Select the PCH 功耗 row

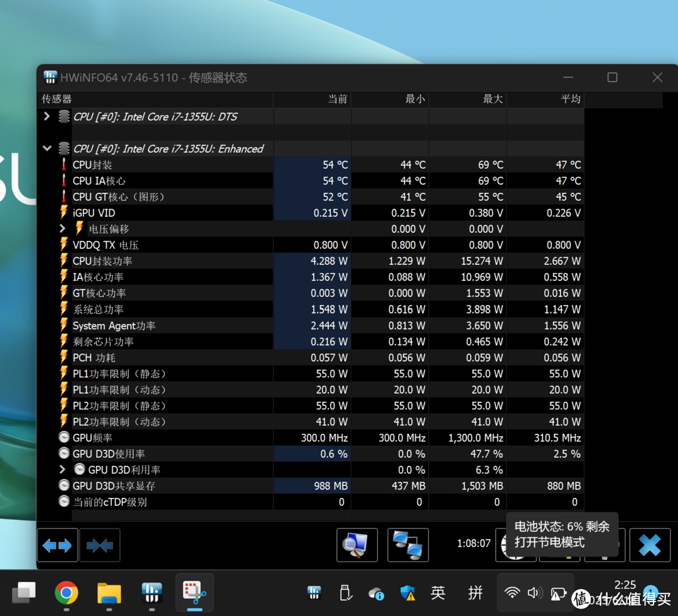311,357
